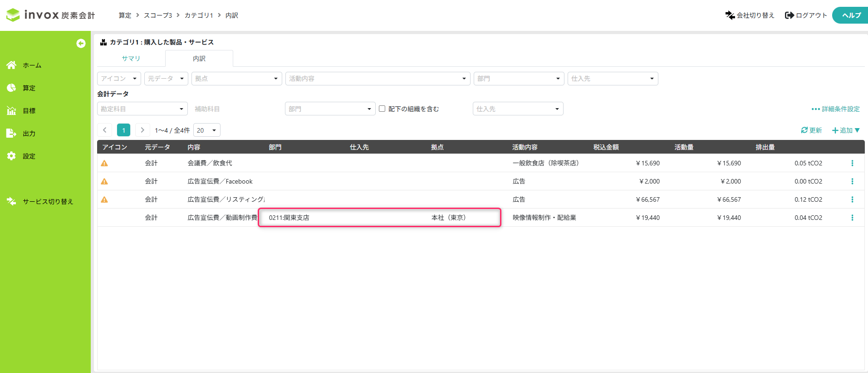Click the 補助科目 input field
Screen dimensions: 868x373
click(x=236, y=109)
